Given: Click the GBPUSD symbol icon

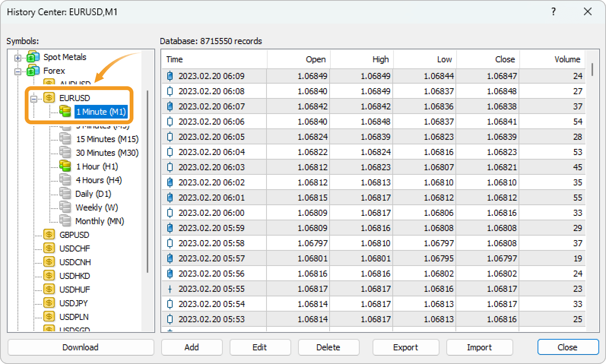Looking at the screenshot, I should click(x=49, y=234).
